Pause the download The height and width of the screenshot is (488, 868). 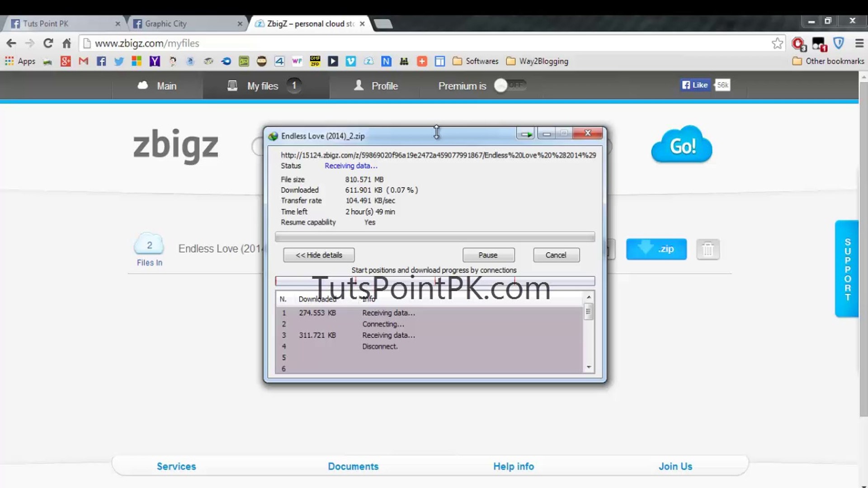point(488,255)
